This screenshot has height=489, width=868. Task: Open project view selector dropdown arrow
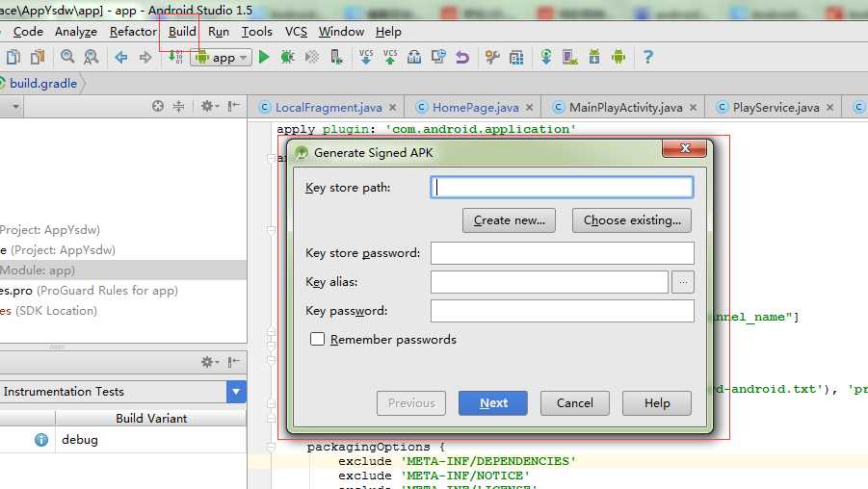(x=15, y=106)
